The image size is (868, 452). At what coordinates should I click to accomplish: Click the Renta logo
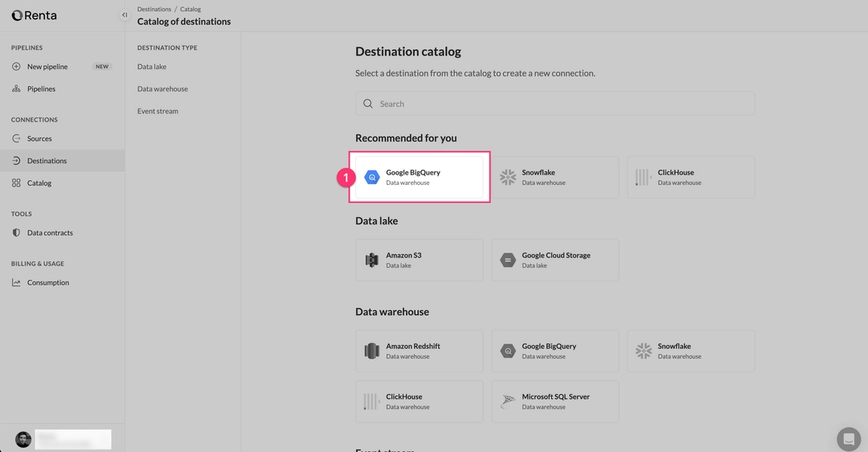point(34,15)
